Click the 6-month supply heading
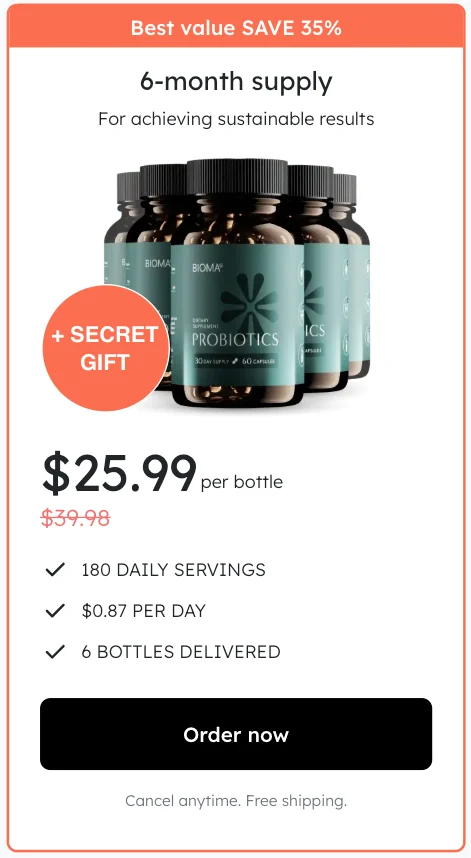Image resolution: width=471 pixels, height=858 pixels. (236, 83)
